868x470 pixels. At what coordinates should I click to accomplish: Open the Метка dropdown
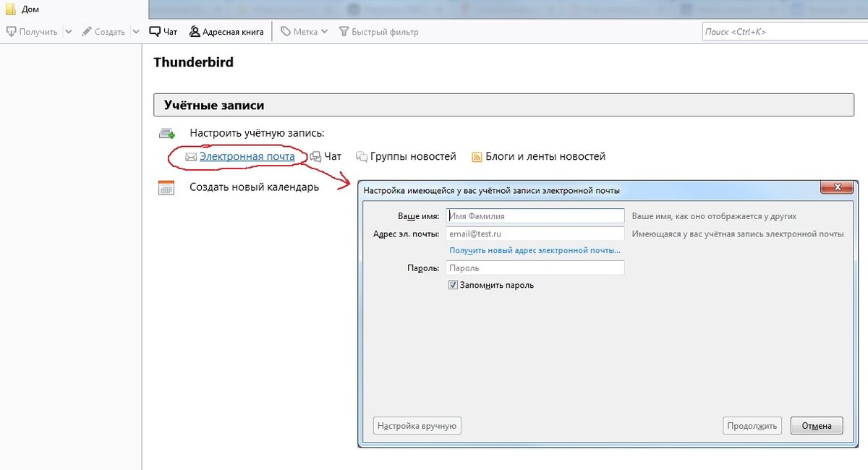(x=305, y=32)
